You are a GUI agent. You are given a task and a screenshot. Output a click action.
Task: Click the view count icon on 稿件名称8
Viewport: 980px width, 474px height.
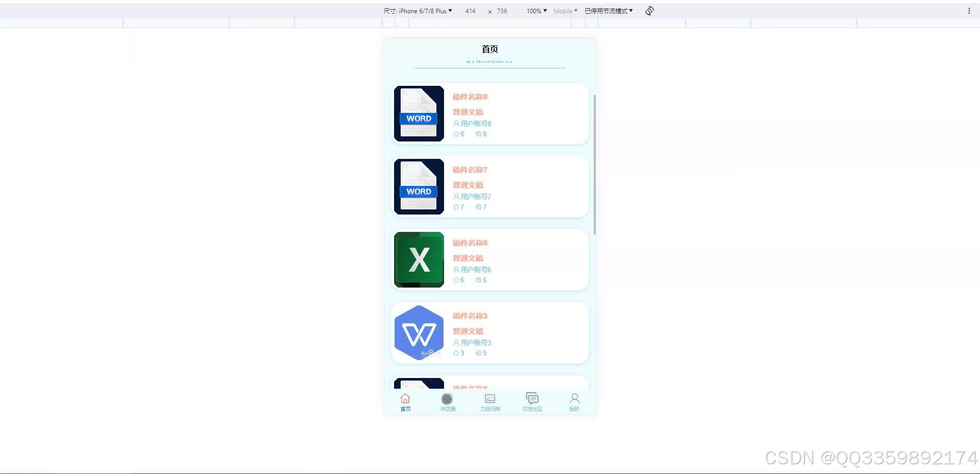(479, 134)
